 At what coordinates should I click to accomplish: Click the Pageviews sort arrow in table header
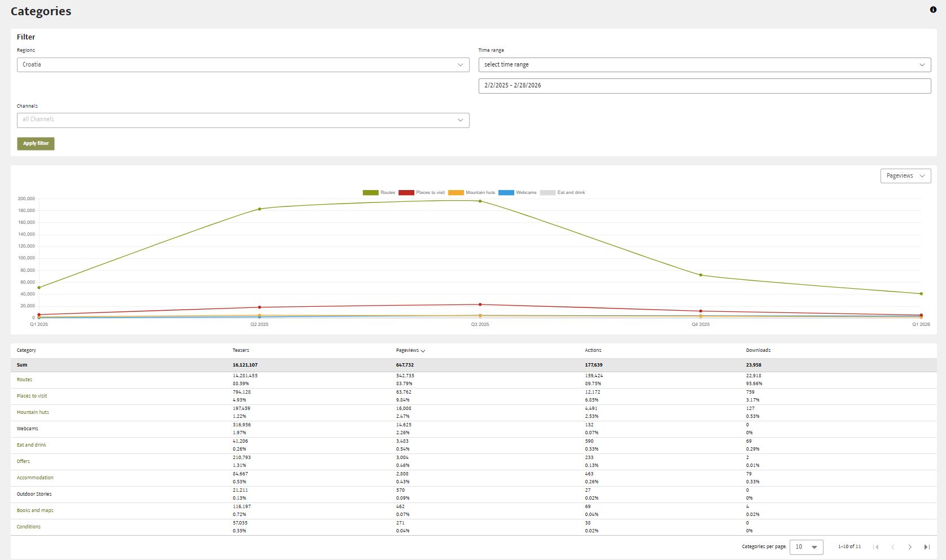pyautogui.click(x=423, y=351)
